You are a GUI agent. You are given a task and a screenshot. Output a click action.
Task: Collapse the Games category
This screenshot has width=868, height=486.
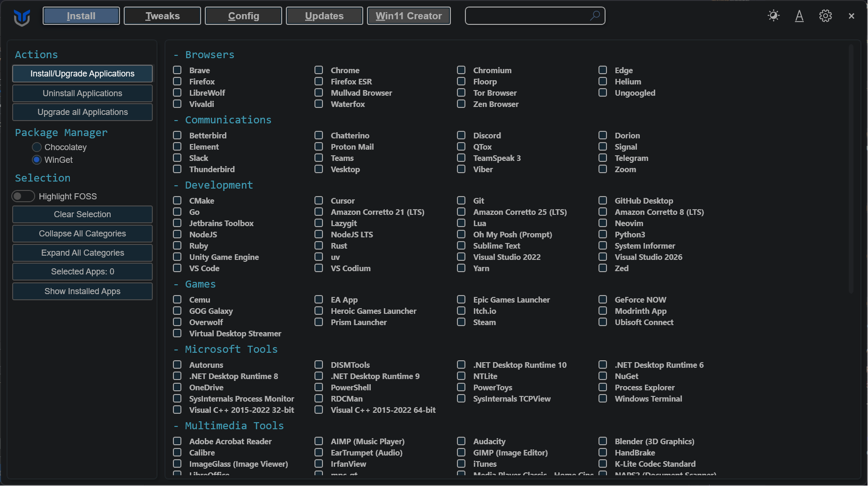195,284
